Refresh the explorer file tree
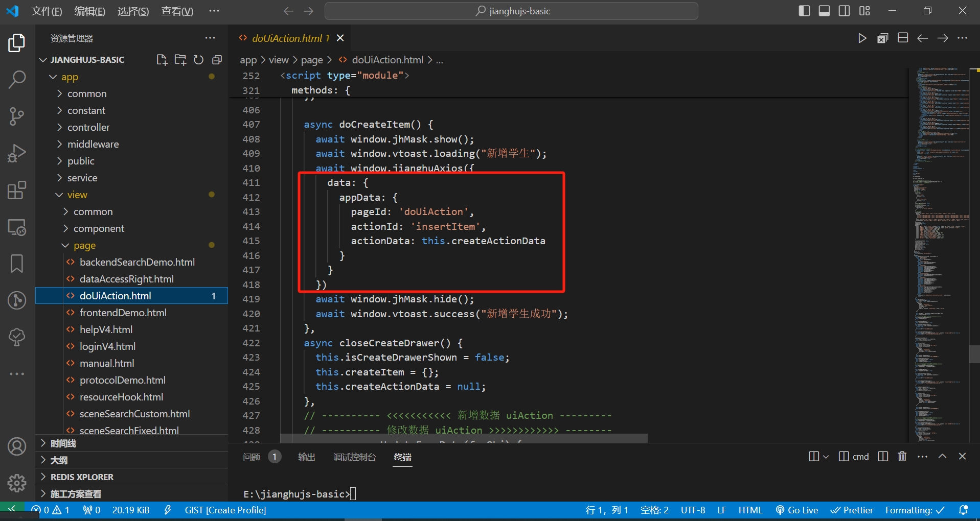 click(x=198, y=60)
